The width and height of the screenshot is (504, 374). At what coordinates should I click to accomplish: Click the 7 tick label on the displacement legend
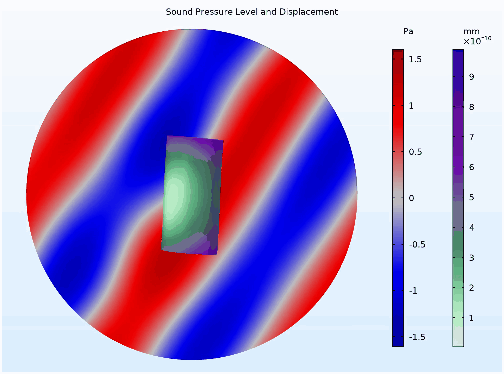click(x=471, y=137)
